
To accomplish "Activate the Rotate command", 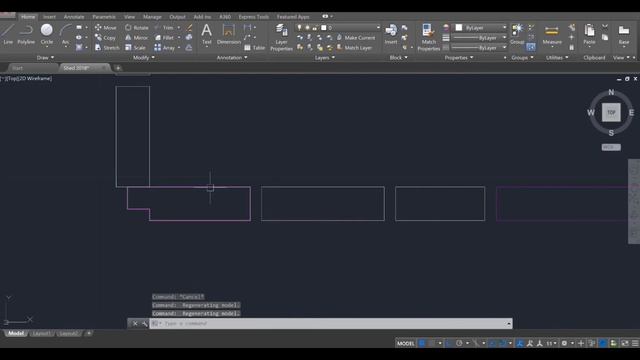I will (x=137, y=27).
